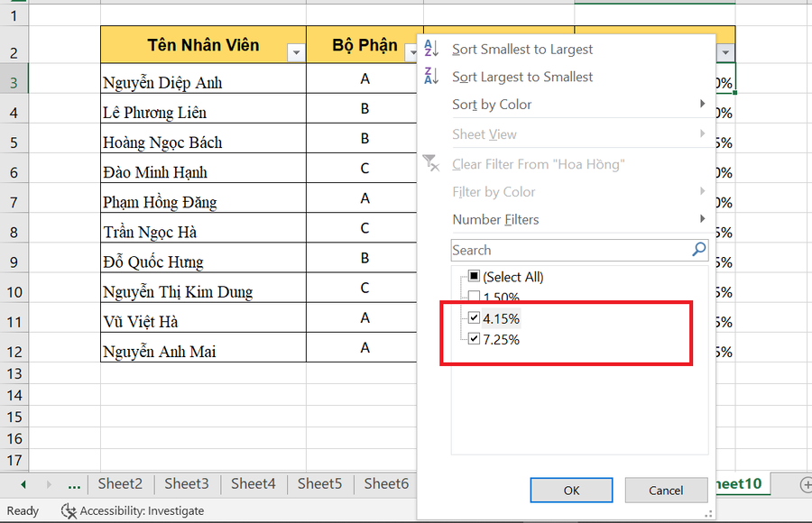Open the Bộ Phận filter dropdown
Screen dimensions: 812x523
pos(411,52)
